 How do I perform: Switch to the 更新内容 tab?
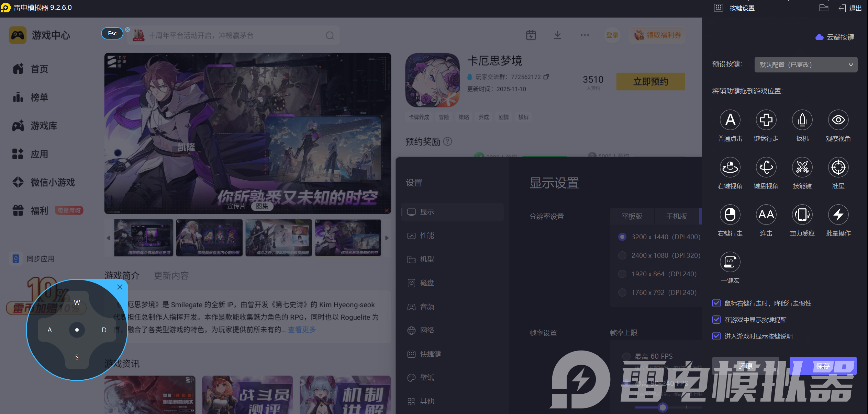pyautogui.click(x=171, y=276)
